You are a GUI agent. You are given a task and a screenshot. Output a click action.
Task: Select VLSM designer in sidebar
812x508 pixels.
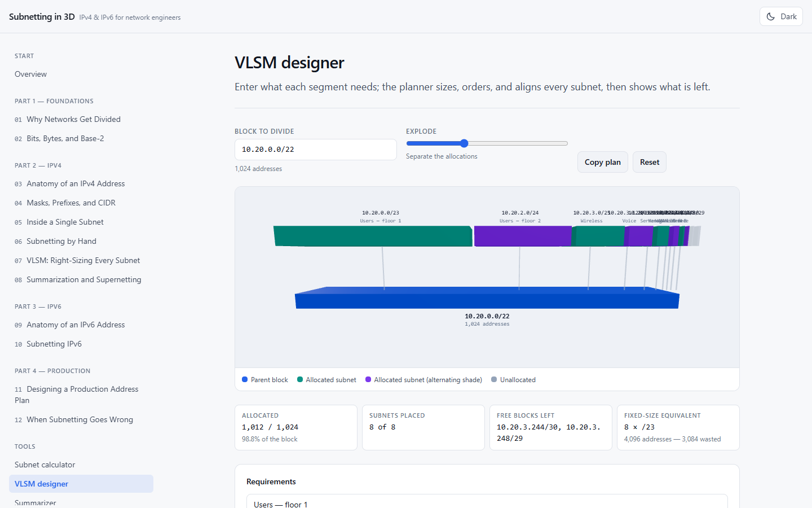(81, 484)
